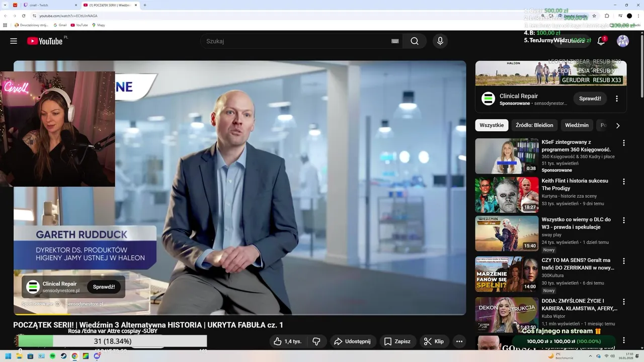Open the account avatar menu
This screenshot has height=362, width=644.
tap(623, 41)
